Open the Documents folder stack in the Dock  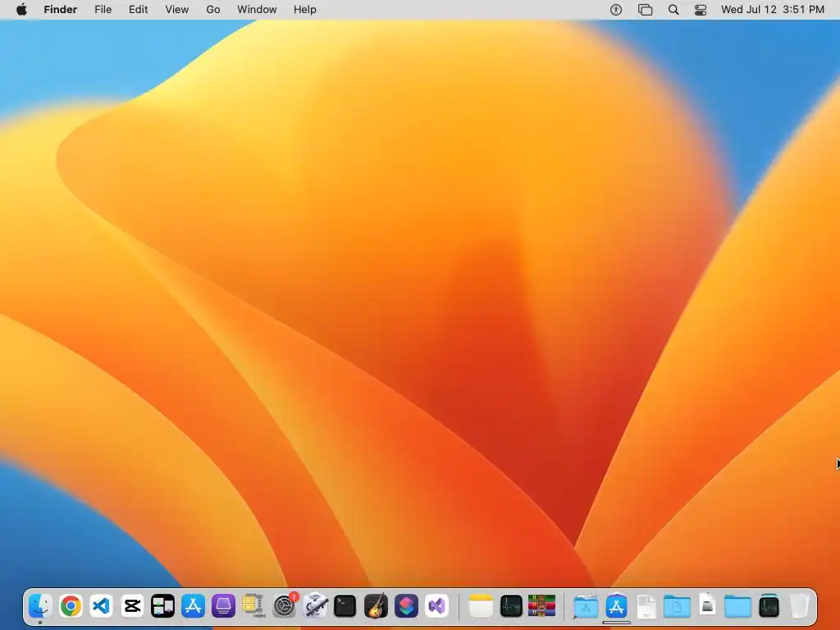click(x=677, y=606)
